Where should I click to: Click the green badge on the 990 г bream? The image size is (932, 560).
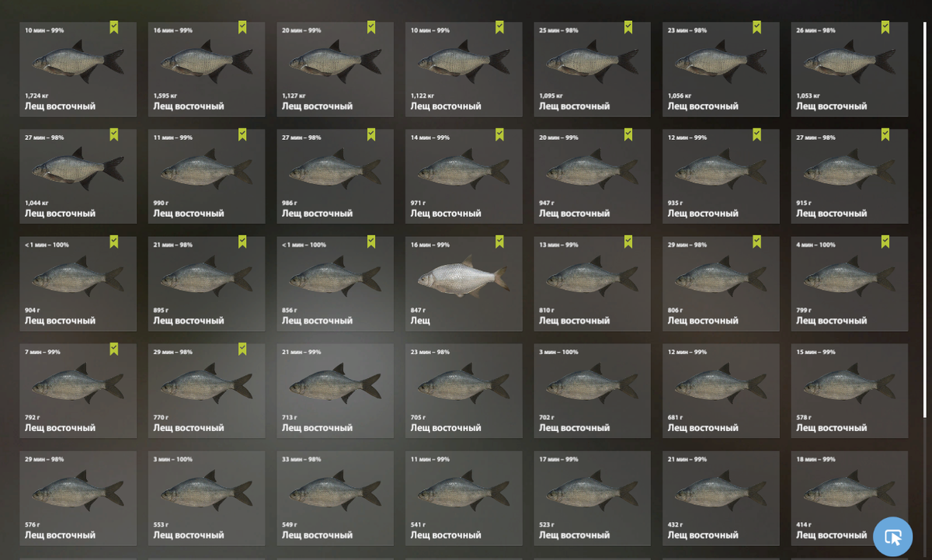point(242,134)
